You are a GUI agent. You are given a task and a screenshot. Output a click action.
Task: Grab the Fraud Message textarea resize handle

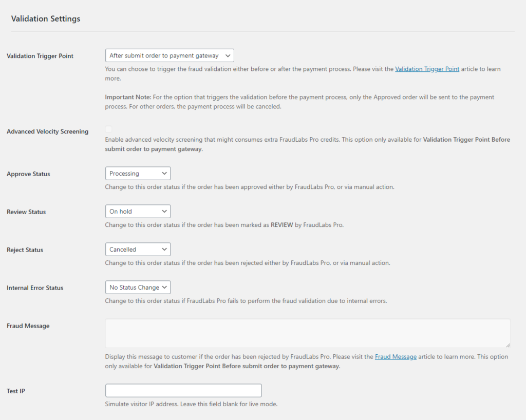point(508,345)
